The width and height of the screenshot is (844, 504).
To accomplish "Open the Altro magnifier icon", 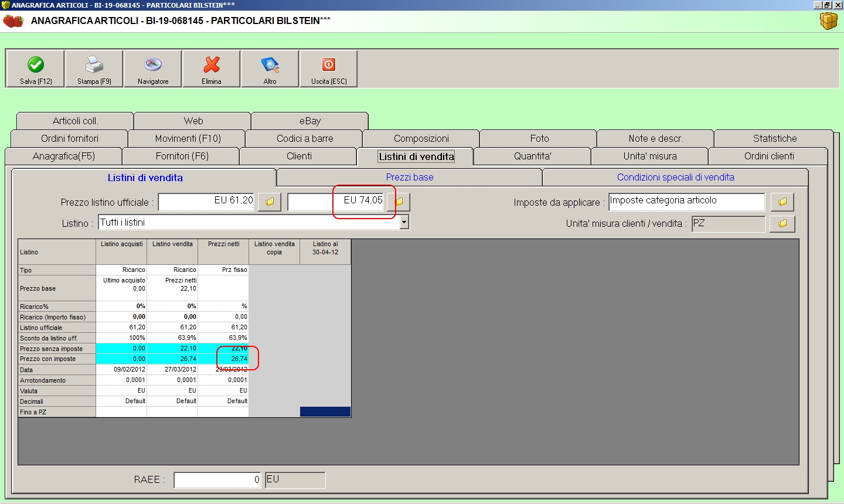I will (x=270, y=65).
